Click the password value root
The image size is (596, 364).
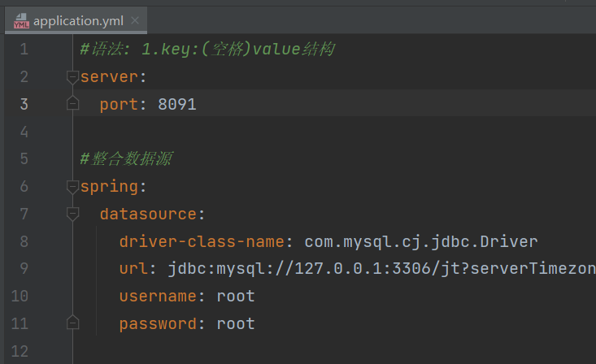coord(236,324)
